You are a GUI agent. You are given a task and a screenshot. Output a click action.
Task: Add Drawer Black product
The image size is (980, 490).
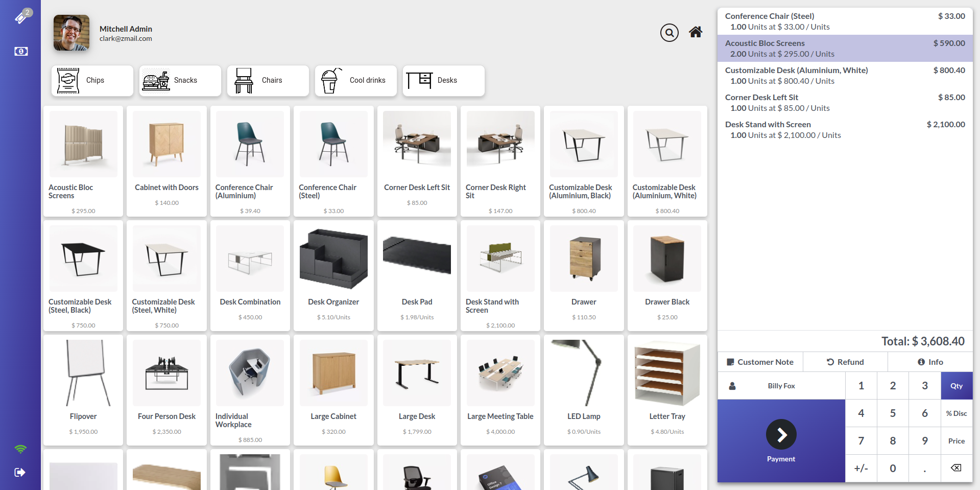tap(667, 275)
